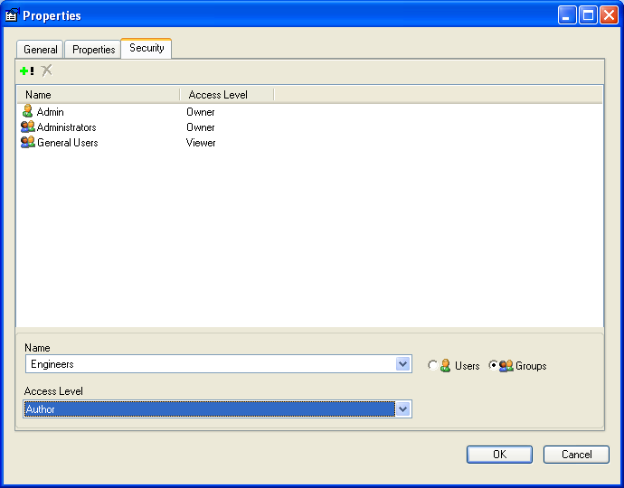Switch to the General tab
This screenshot has height=488, width=624.
[40, 49]
